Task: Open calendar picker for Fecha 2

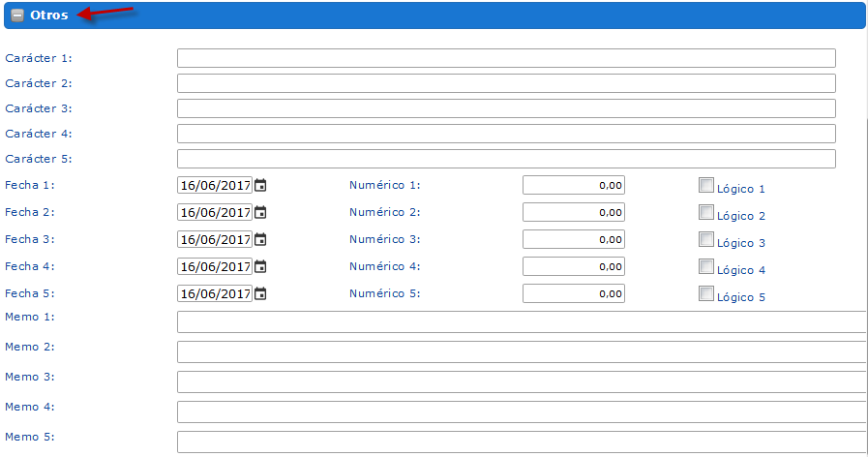Action: pos(260,212)
